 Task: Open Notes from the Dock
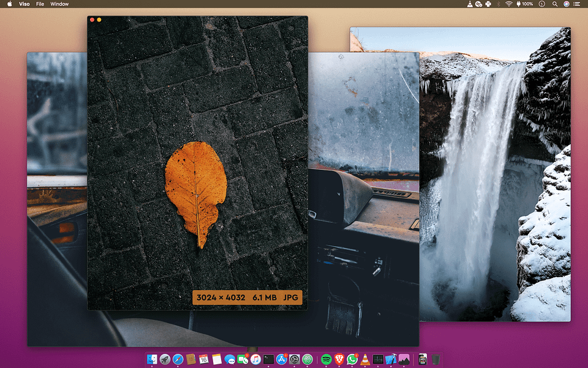217,359
